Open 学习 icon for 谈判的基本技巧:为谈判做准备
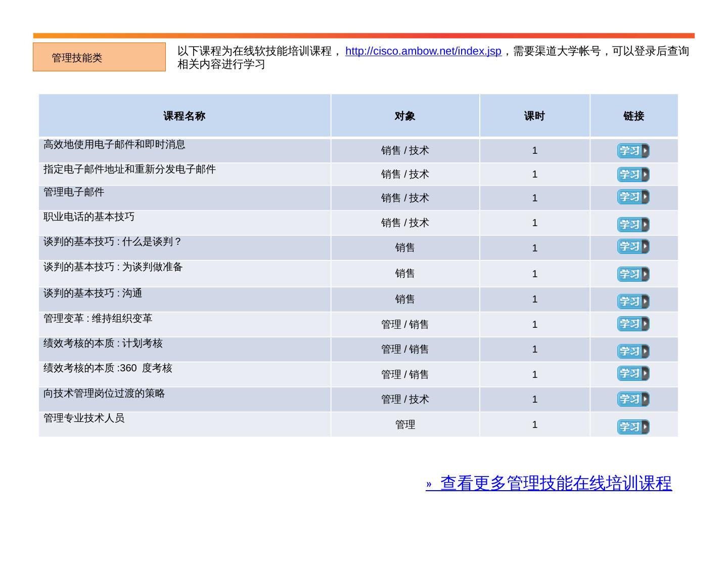The image size is (728, 563). (633, 274)
